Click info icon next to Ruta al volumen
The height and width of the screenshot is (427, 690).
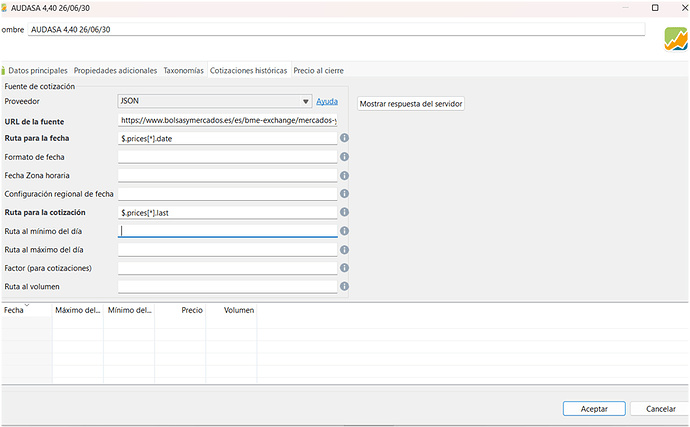click(344, 286)
